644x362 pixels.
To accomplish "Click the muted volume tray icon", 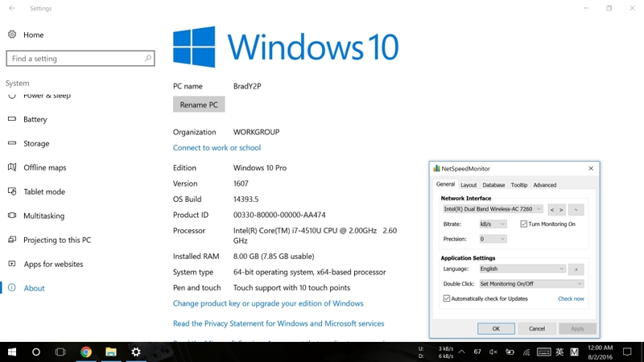I will tap(493, 352).
